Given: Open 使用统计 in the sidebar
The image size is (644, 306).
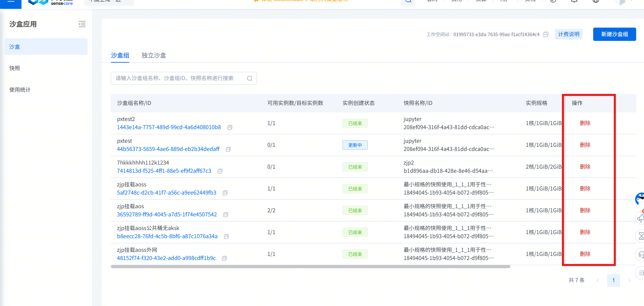Looking at the screenshot, I should [x=20, y=90].
